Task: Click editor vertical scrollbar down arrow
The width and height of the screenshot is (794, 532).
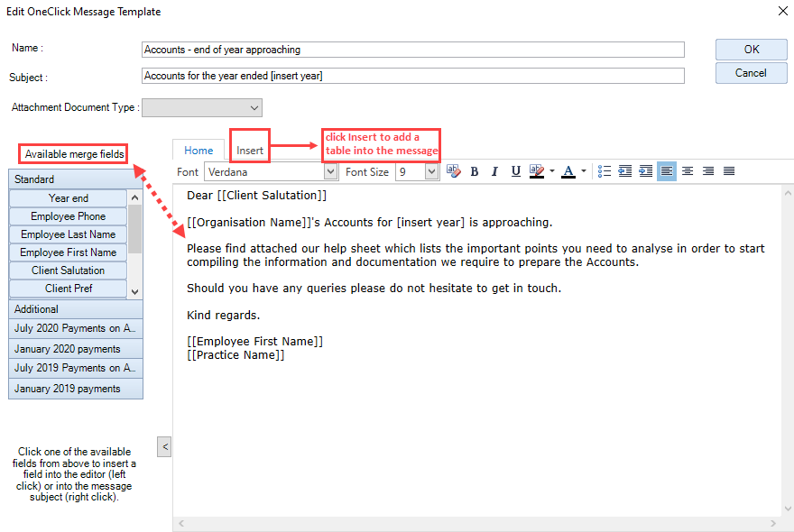Action: coord(788,509)
